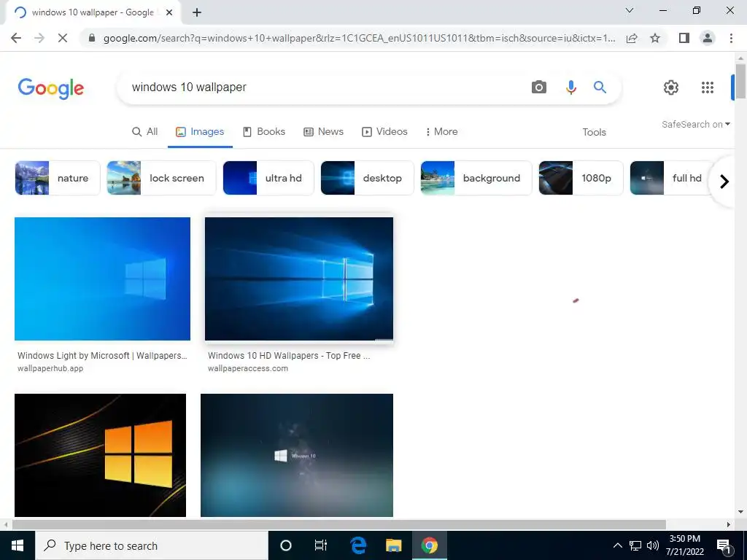Start voice search with microphone icon
747x560 pixels.
point(570,87)
